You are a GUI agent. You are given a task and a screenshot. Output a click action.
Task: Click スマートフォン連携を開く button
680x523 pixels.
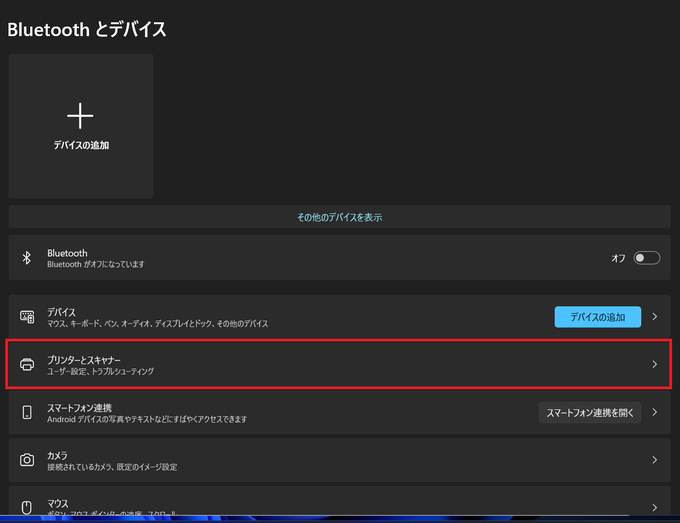tap(590, 412)
